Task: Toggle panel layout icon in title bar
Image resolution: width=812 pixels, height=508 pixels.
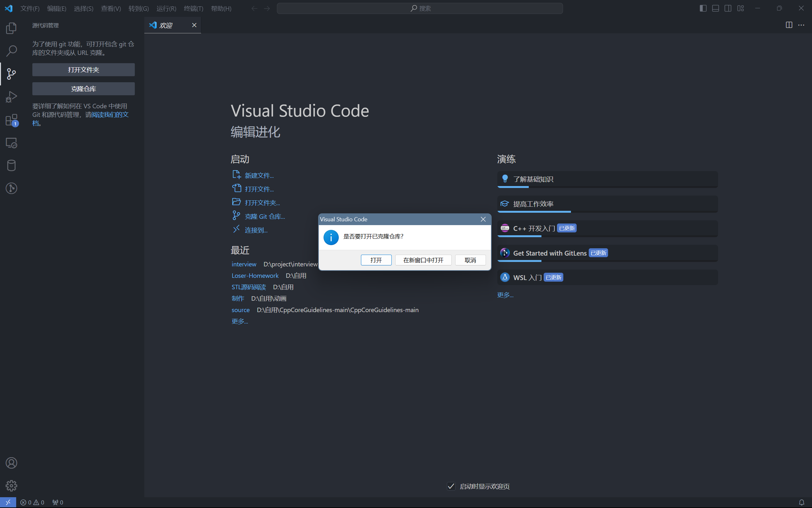Action: [x=715, y=8]
